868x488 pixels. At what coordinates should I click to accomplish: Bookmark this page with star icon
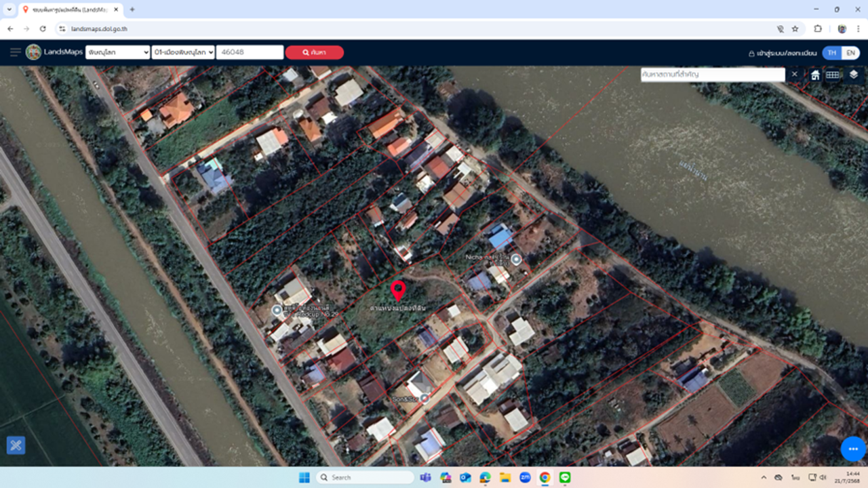[795, 29]
